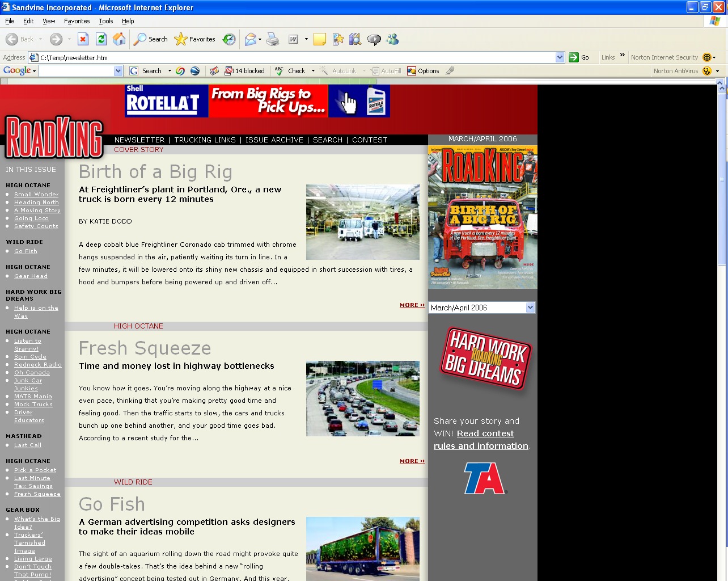This screenshot has width=728, height=581.
Task: Go to Home page icon
Action: pos(119,39)
